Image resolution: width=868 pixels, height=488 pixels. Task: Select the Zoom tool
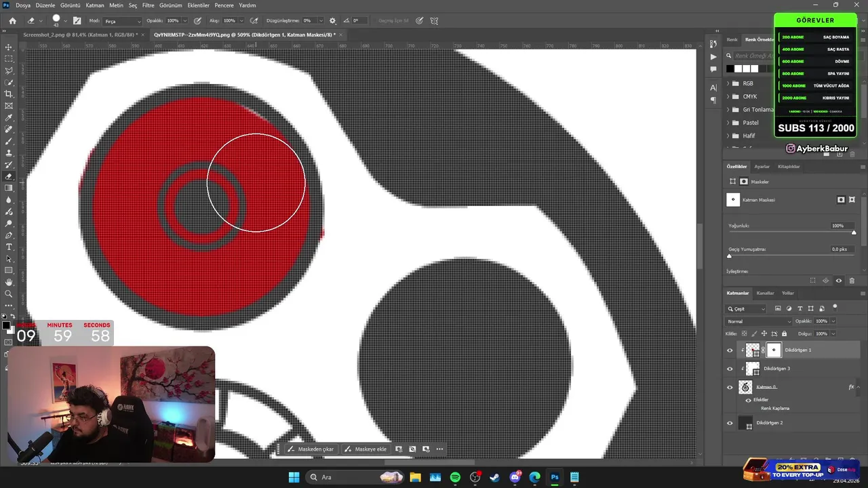[9, 294]
